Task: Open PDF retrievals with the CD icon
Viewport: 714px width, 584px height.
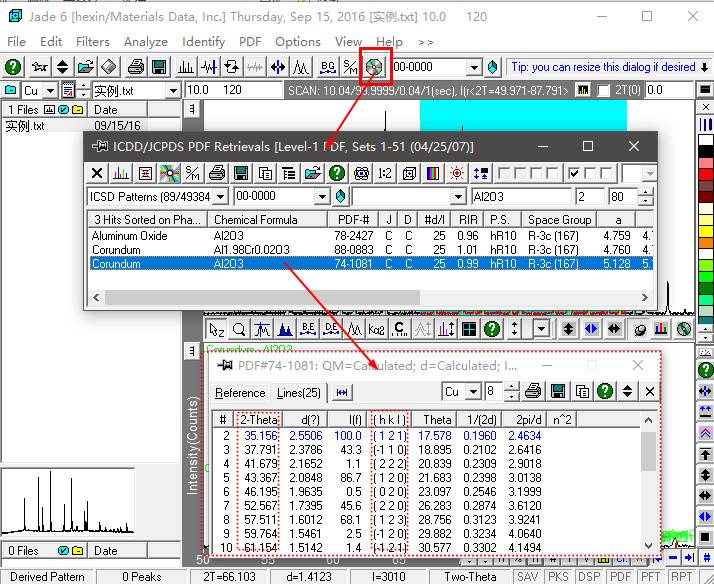Action: (x=374, y=67)
